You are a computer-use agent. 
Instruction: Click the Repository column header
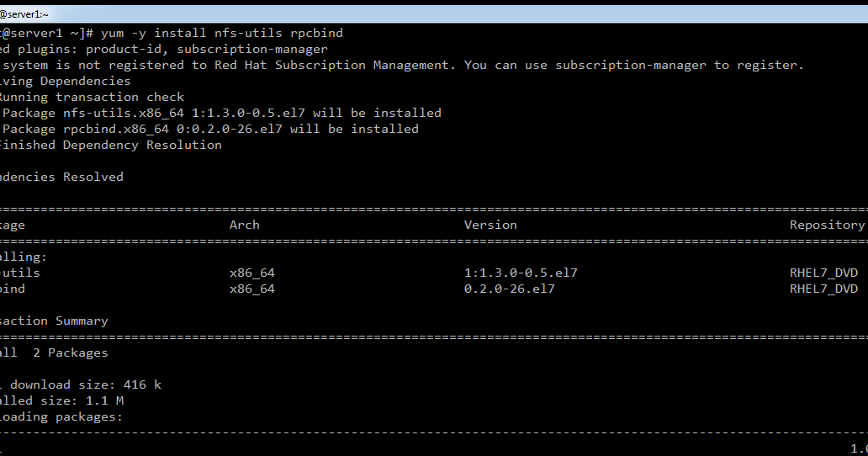[827, 225]
